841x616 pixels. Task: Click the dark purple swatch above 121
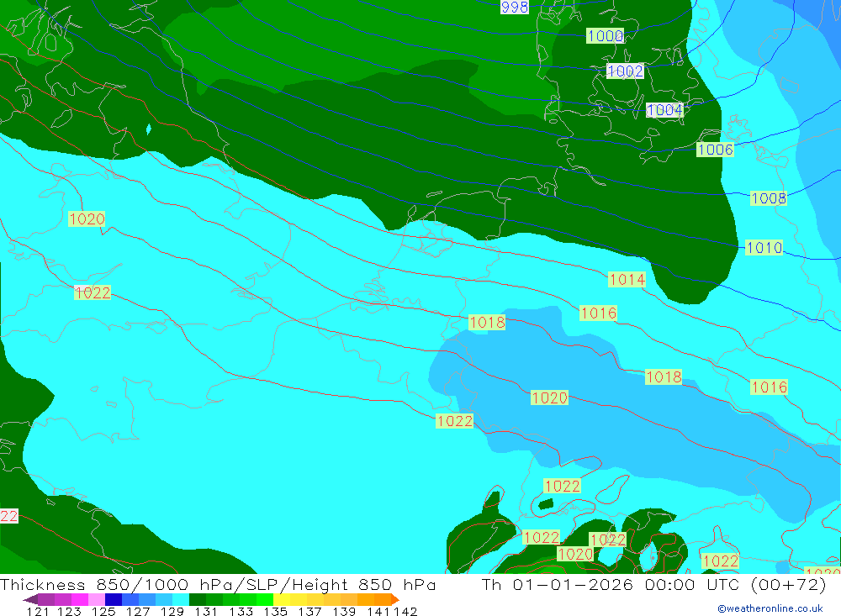click(x=30, y=599)
